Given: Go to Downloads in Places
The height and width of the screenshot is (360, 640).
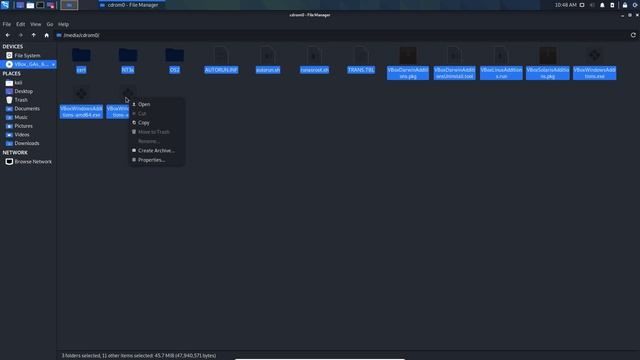Looking at the screenshot, I should (x=28, y=143).
